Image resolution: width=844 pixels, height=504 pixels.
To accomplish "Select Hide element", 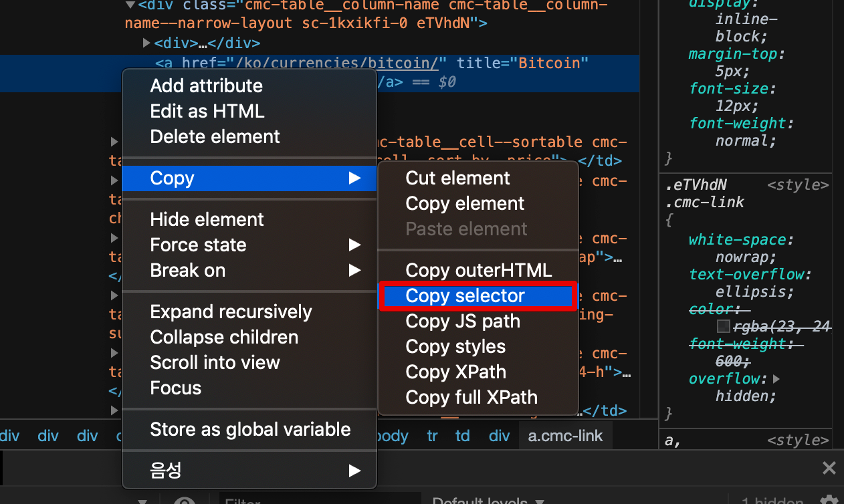I will [x=249, y=219].
